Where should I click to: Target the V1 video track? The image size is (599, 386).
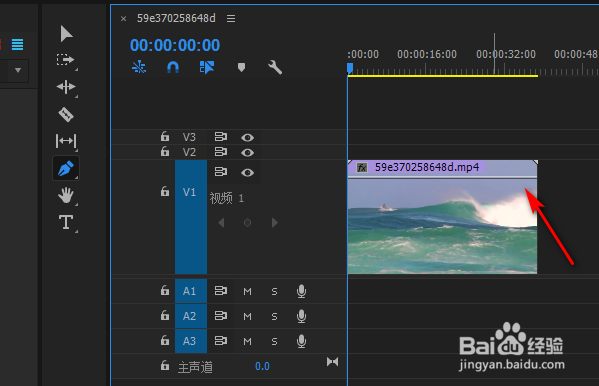pos(191,217)
